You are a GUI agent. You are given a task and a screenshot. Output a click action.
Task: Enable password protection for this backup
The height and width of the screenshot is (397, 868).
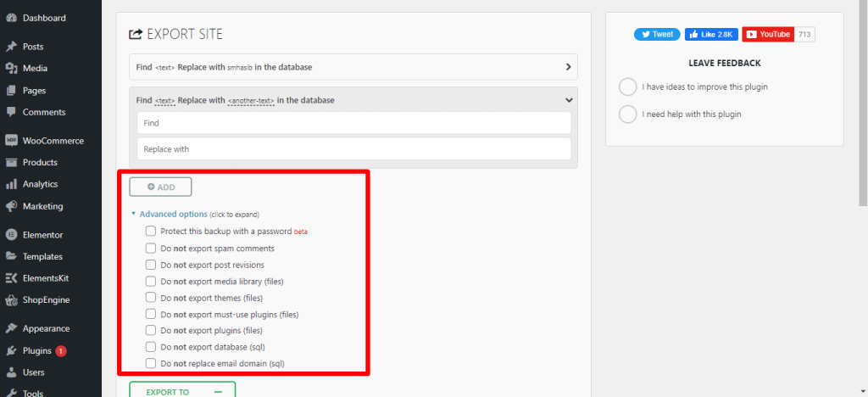pyautogui.click(x=151, y=231)
